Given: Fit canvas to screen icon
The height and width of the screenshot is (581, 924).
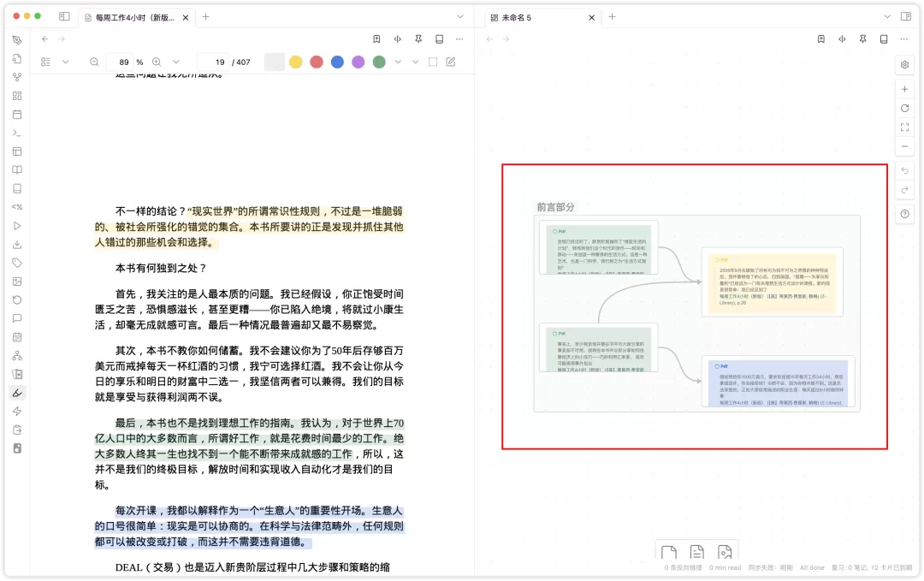Looking at the screenshot, I should tap(904, 127).
